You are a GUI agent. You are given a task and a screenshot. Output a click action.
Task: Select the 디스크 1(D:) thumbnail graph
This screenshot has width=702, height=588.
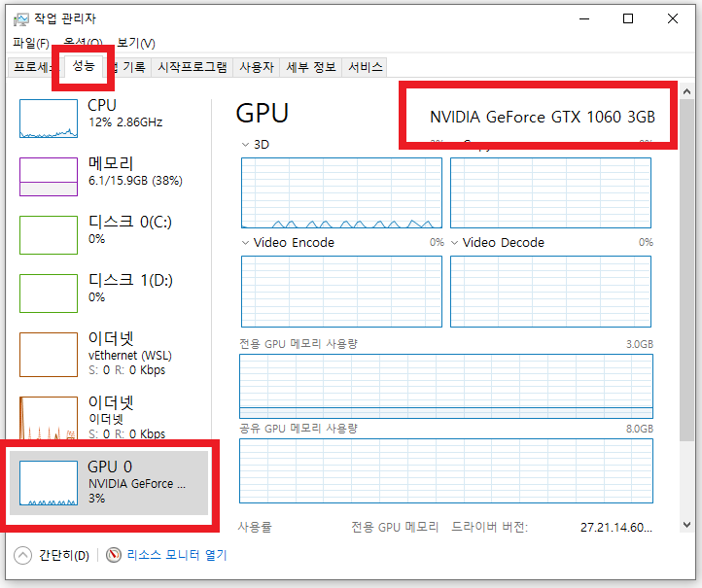pos(49,294)
